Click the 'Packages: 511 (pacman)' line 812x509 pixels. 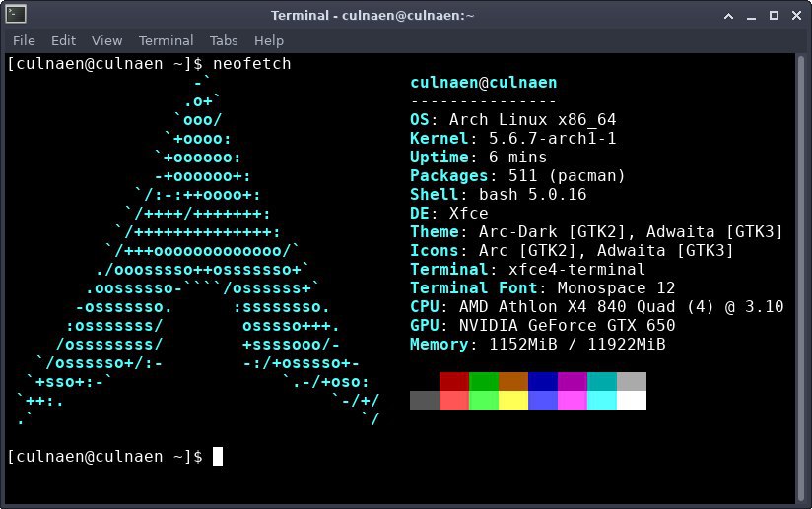pyautogui.click(x=518, y=176)
